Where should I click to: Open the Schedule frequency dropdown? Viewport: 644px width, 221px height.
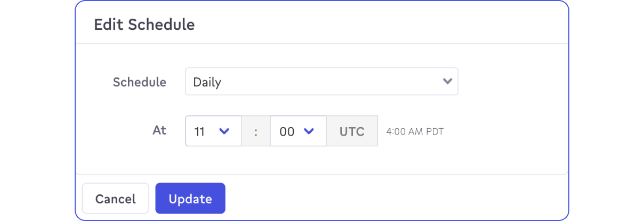tap(321, 82)
